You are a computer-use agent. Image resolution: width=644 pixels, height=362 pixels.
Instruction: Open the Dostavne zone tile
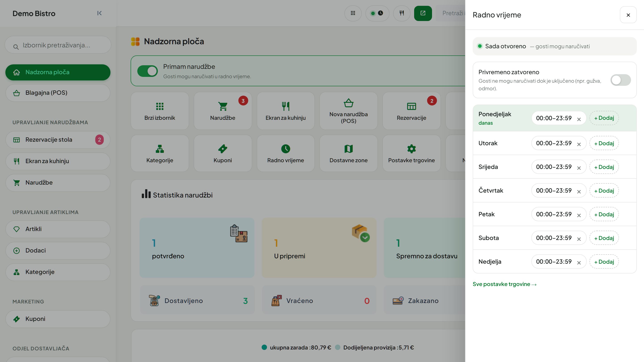349,153
